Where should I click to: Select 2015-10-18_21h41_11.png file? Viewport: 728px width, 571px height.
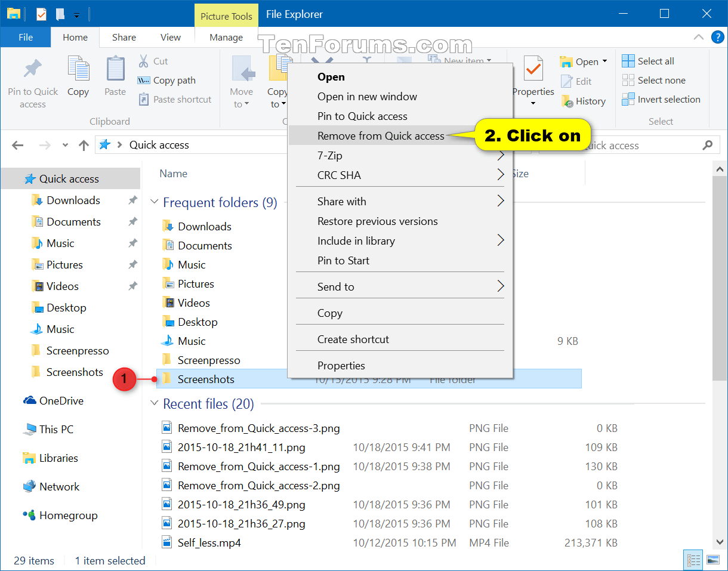[241, 447]
